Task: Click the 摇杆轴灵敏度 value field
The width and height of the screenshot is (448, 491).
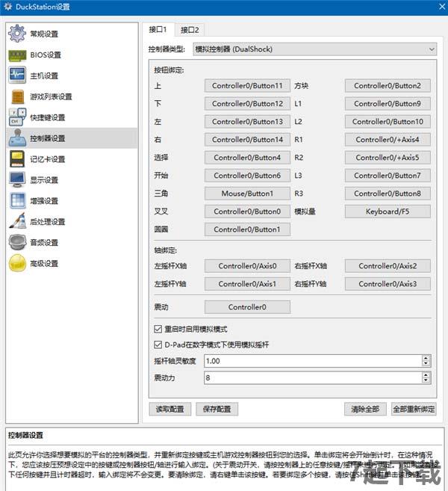Action: coord(312,361)
